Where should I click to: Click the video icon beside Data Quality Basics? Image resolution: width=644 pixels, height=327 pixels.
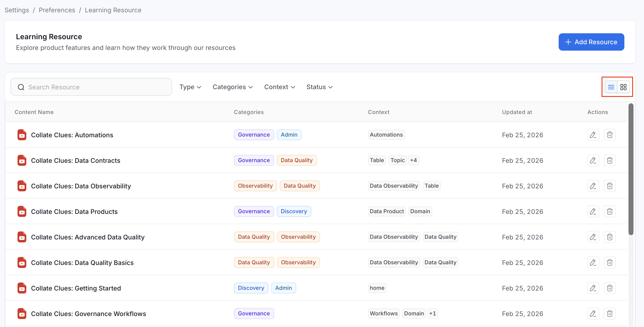(x=22, y=262)
